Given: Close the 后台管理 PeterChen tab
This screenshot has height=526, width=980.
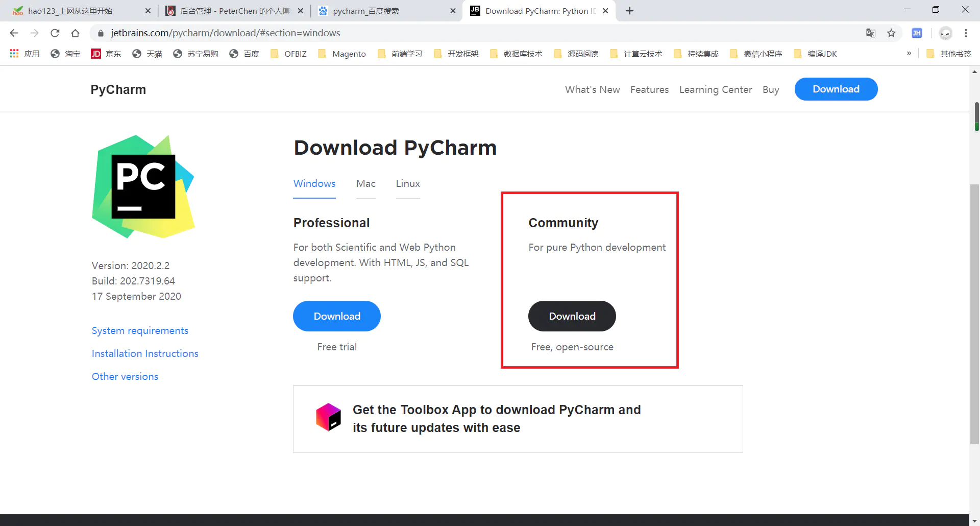Looking at the screenshot, I should tap(301, 11).
